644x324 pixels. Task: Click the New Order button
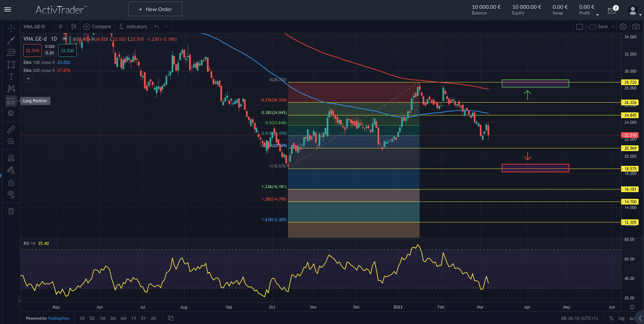click(x=155, y=9)
